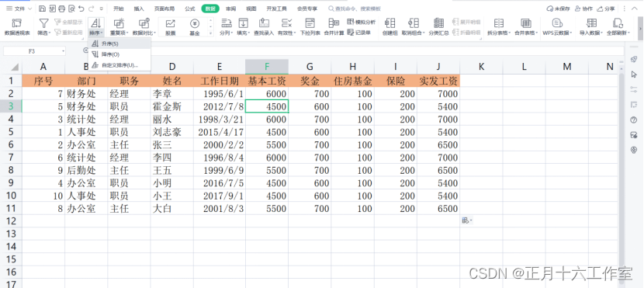
Task: Open WPS云数据 cloud data
Action: click(557, 27)
